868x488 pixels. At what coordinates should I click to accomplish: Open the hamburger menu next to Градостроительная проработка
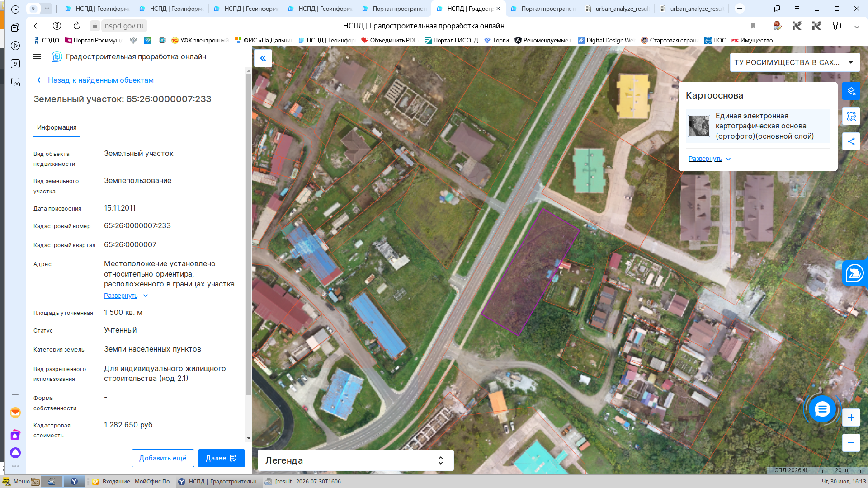[x=37, y=56]
